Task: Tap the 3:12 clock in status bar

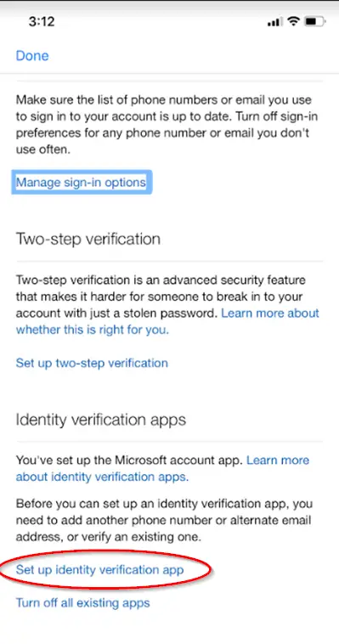Action: click(41, 22)
